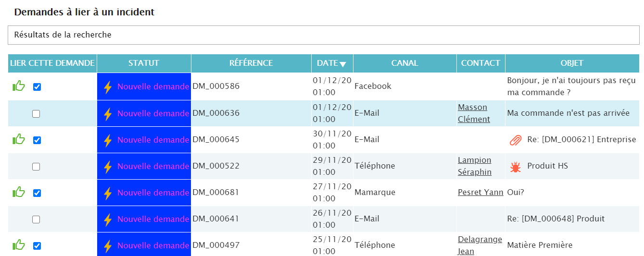Image resolution: width=644 pixels, height=256 pixels.
Task: Enable the checkbox for request DM_000641
Action: point(36,219)
